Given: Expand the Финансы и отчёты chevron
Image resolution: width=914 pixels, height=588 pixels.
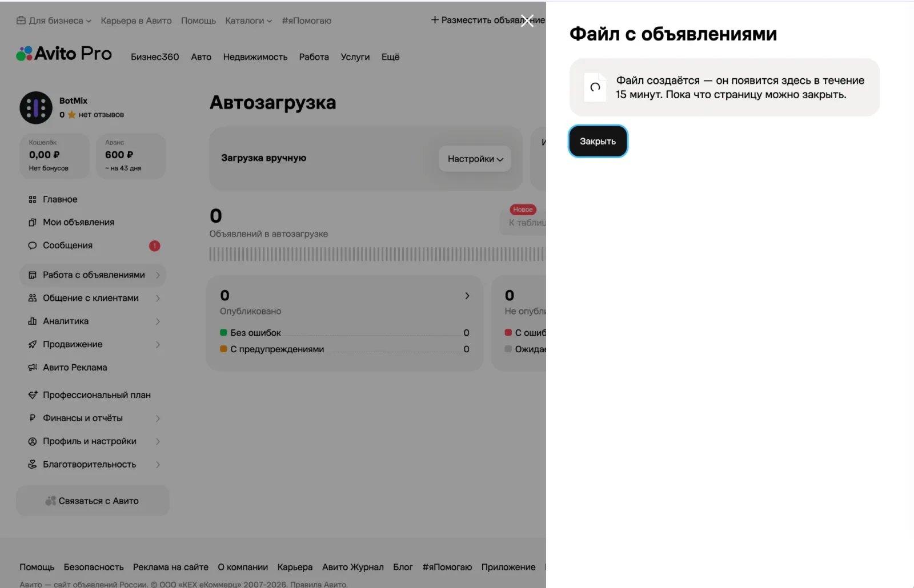Looking at the screenshot, I should [x=158, y=418].
